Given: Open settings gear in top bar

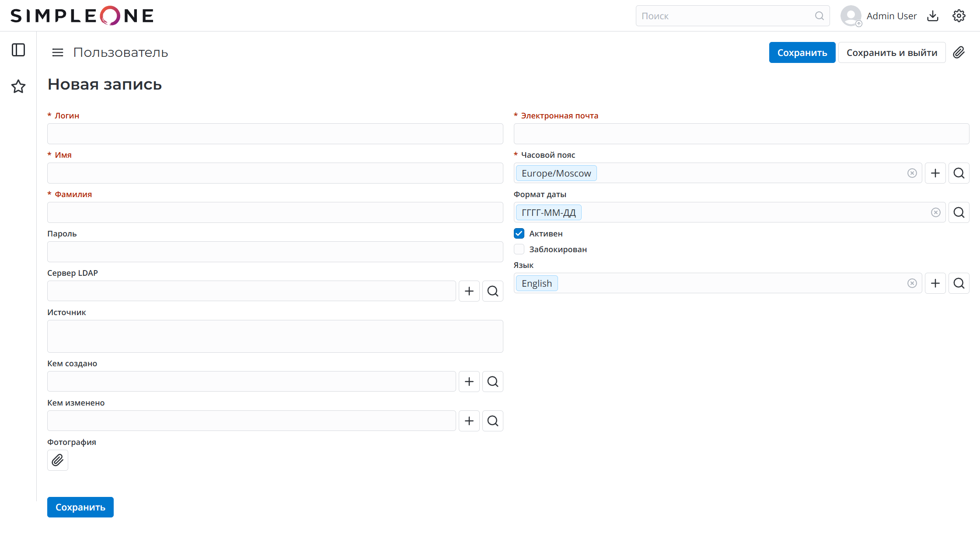Looking at the screenshot, I should [959, 16].
